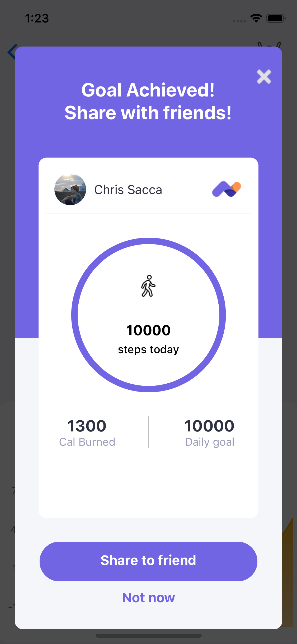Image resolution: width=297 pixels, height=644 pixels.
Task: Select the Chris Sacca name label
Action: click(x=128, y=190)
